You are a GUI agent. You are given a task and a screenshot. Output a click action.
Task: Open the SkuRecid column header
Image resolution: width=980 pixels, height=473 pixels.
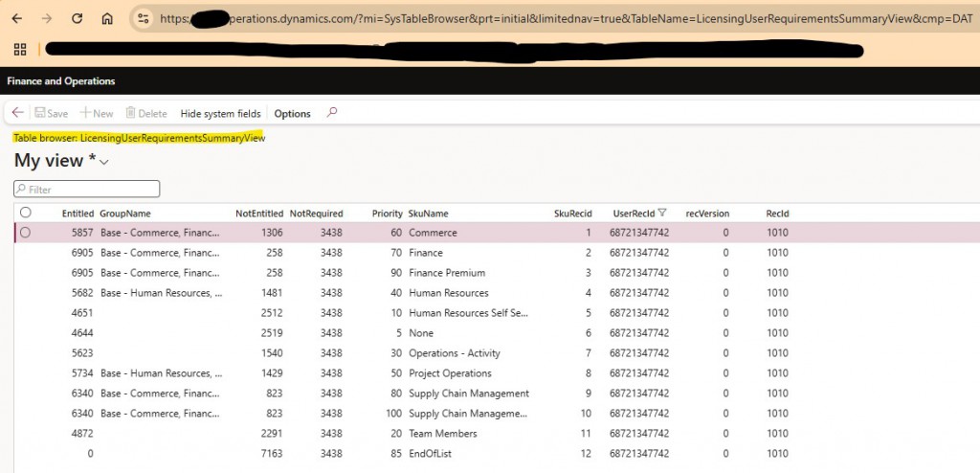[x=573, y=214]
